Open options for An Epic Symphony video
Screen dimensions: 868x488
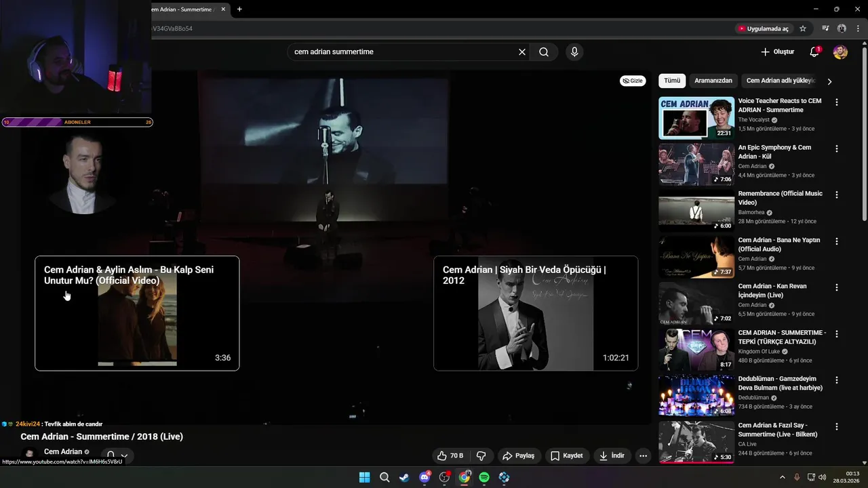click(837, 148)
